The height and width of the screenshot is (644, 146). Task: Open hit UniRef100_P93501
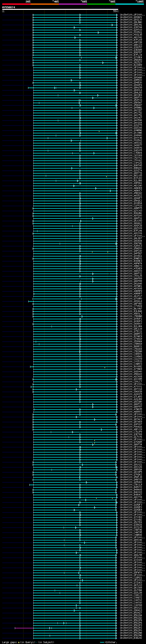(131, 32)
